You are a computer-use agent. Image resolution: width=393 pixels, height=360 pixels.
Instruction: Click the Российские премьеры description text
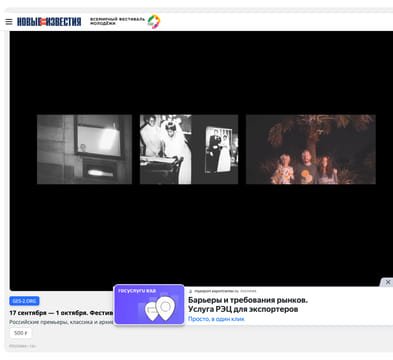(61, 322)
